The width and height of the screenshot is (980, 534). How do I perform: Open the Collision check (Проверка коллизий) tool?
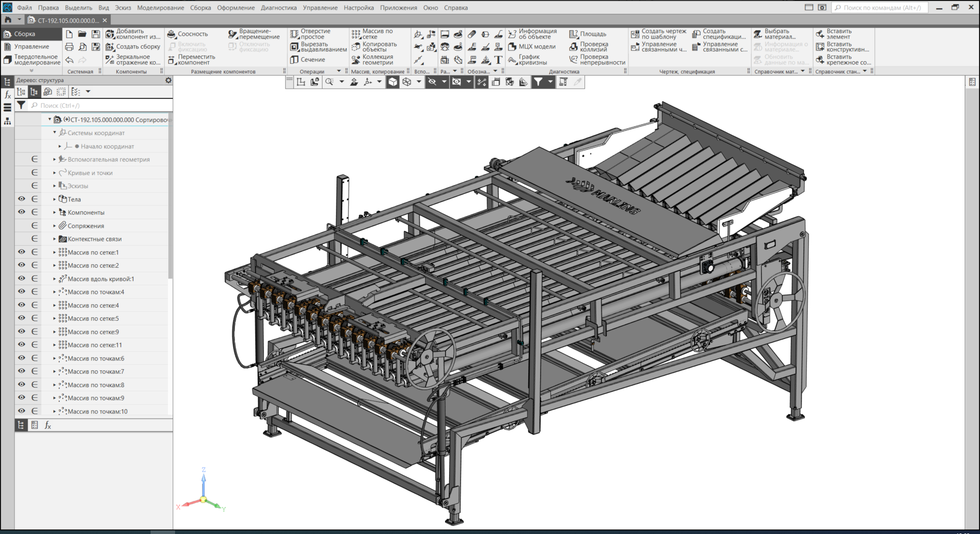click(574, 47)
